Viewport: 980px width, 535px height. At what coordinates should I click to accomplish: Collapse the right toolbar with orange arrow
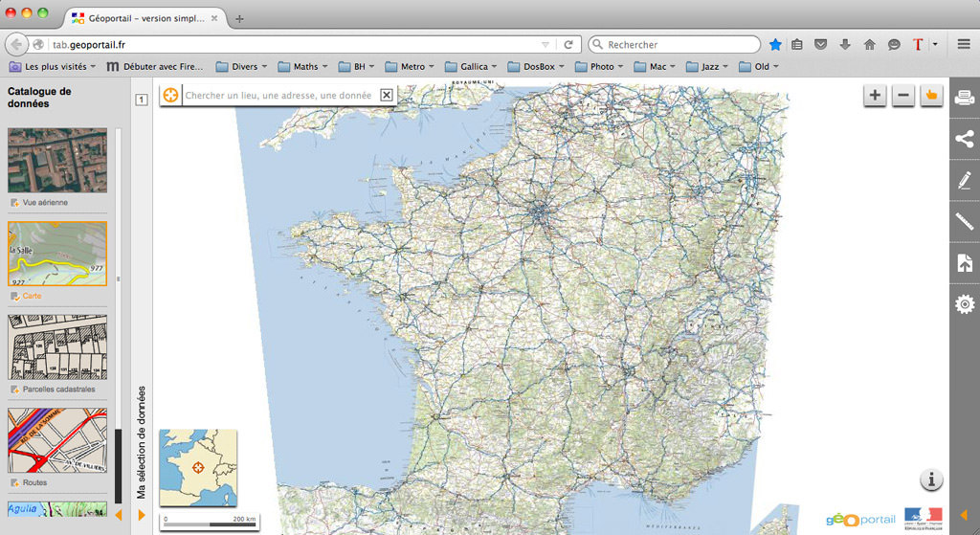pos(964,515)
